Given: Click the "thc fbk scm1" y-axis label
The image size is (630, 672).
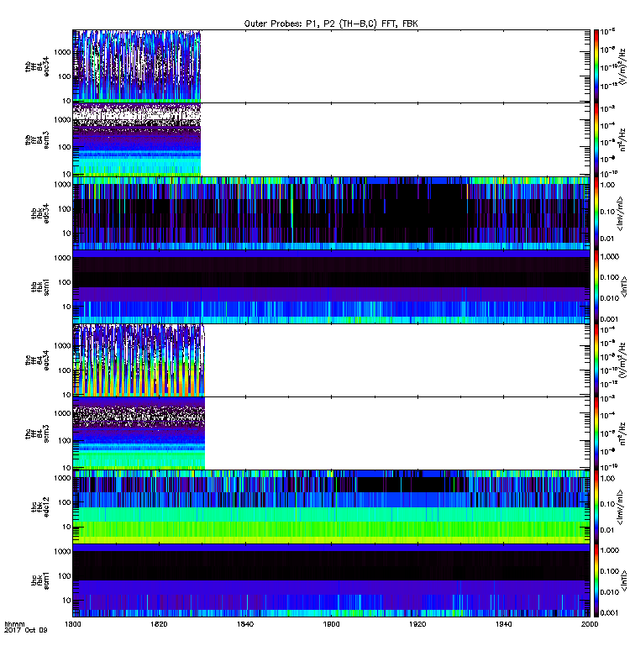Looking at the screenshot, I should pyautogui.click(x=40, y=580).
